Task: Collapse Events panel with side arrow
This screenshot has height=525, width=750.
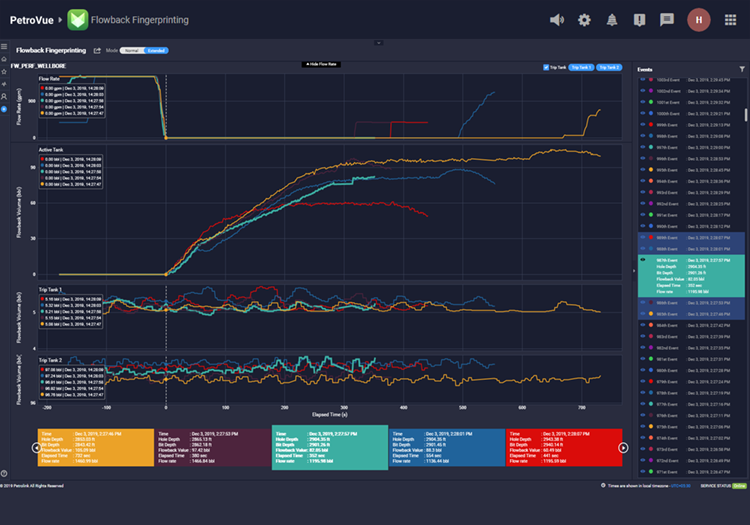Action: pyautogui.click(x=634, y=271)
